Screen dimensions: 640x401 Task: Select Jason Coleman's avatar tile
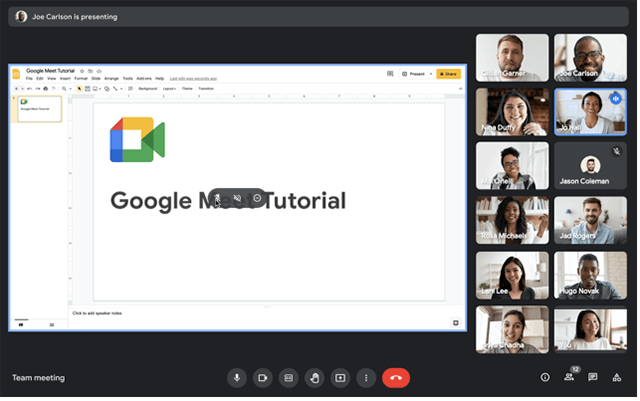click(x=590, y=166)
